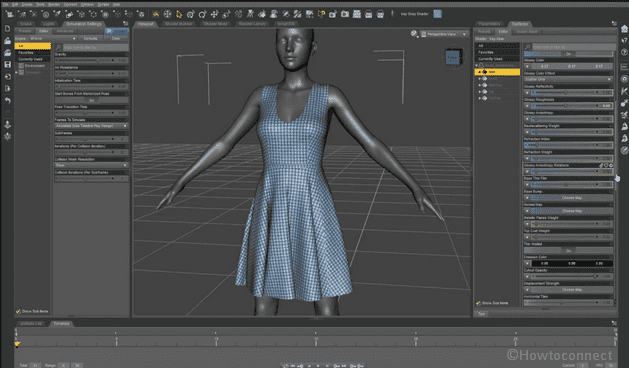Open the Glossy Color down-arrow menu
629x368 pixels.
[527, 67]
